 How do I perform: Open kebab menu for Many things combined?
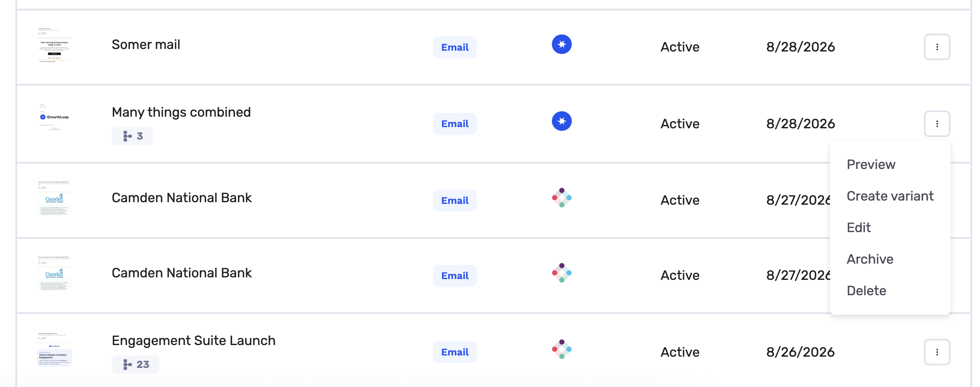point(937,124)
